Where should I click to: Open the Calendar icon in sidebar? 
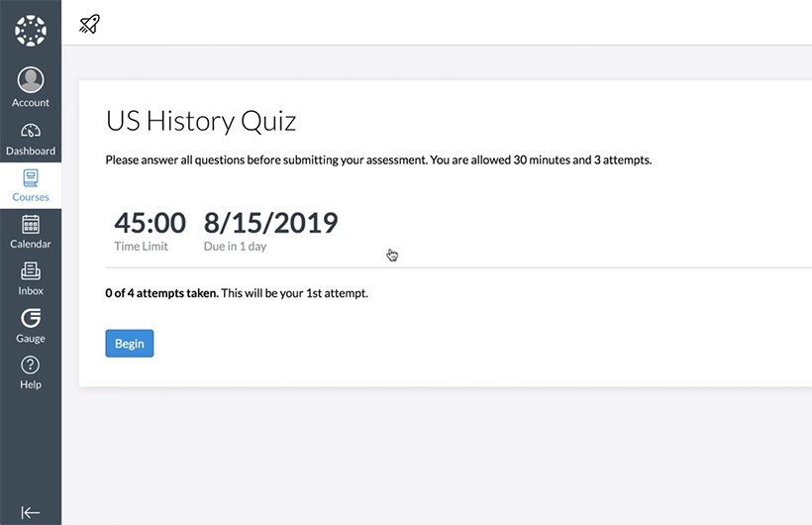coord(31,225)
